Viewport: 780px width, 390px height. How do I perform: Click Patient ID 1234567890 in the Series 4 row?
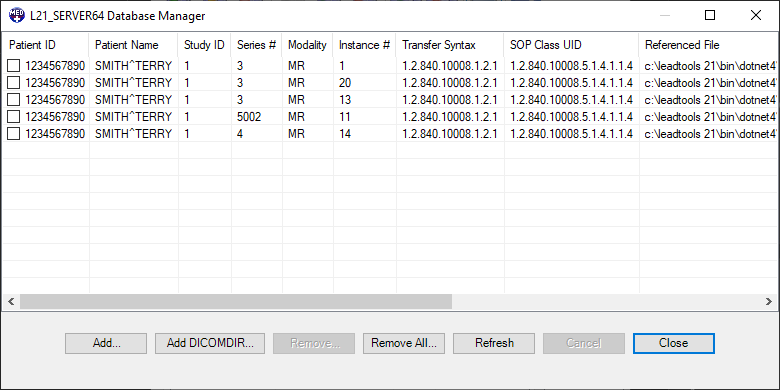coord(55,134)
